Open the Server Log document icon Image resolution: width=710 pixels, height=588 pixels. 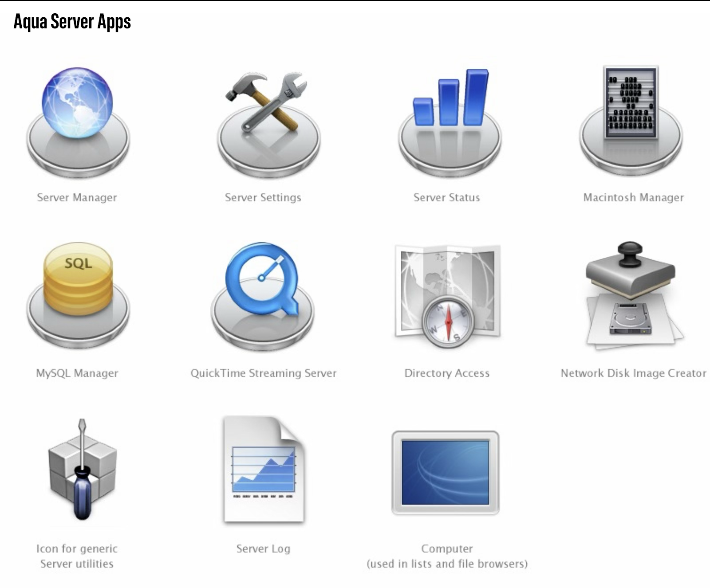coord(264,470)
